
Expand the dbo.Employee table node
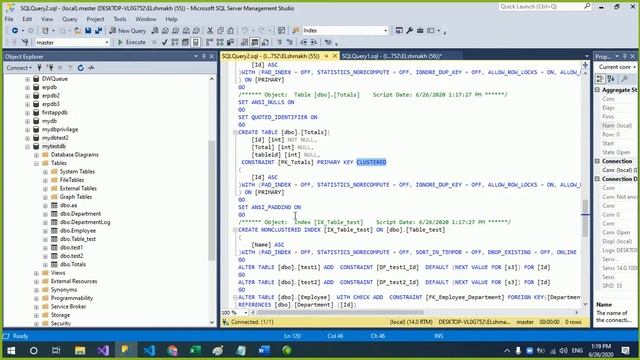tap(45, 231)
